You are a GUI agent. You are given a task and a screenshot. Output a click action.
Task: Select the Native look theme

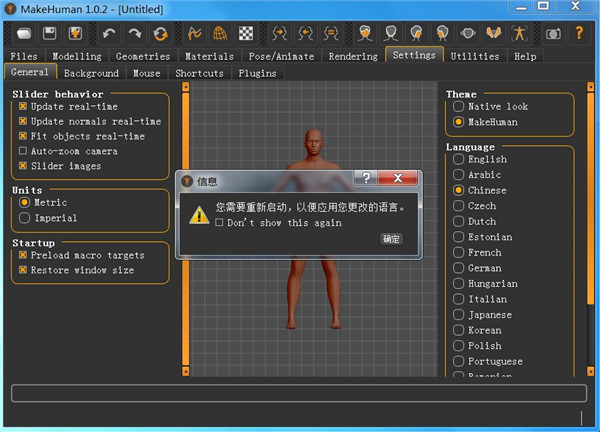[459, 106]
